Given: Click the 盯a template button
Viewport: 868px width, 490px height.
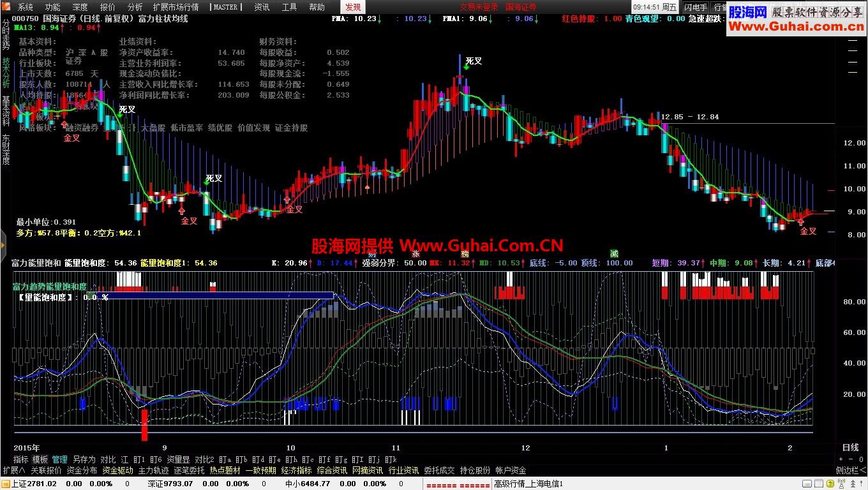Looking at the screenshot, I should [225, 459].
